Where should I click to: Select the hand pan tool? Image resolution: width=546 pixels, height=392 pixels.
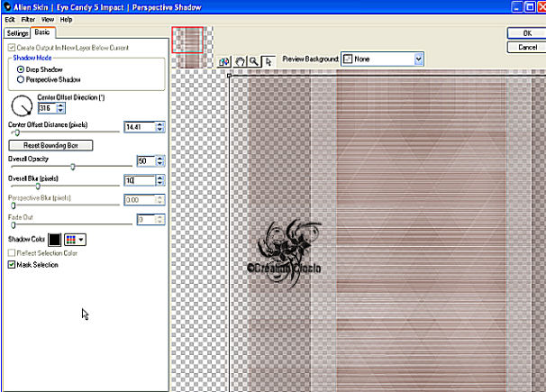click(240, 62)
